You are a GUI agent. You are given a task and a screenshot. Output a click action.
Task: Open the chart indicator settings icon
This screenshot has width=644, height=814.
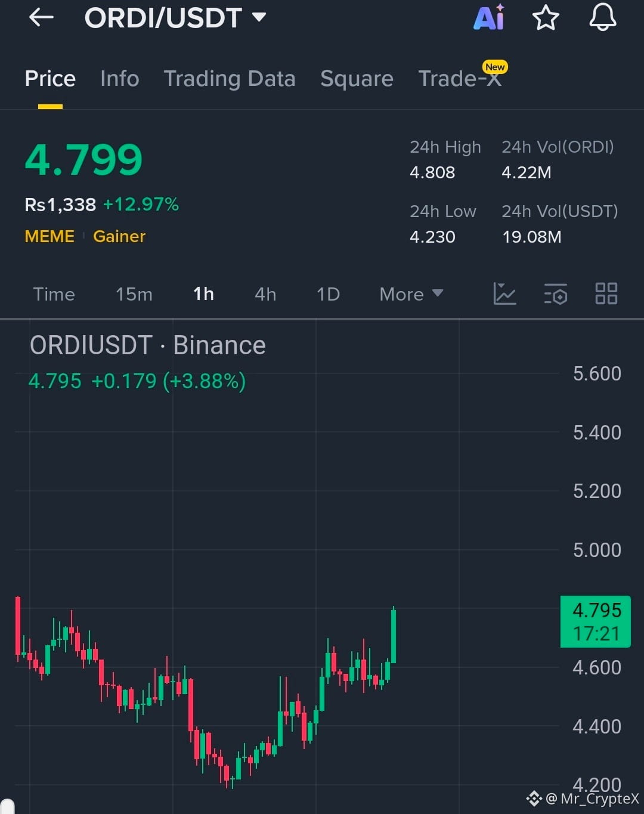pyautogui.click(x=555, y=293)
